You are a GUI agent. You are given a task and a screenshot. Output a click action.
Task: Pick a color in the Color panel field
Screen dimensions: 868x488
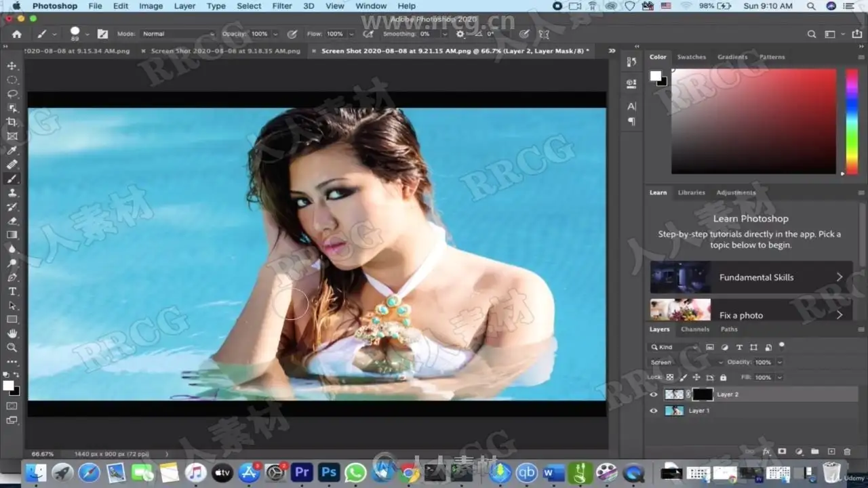(753, 121)
